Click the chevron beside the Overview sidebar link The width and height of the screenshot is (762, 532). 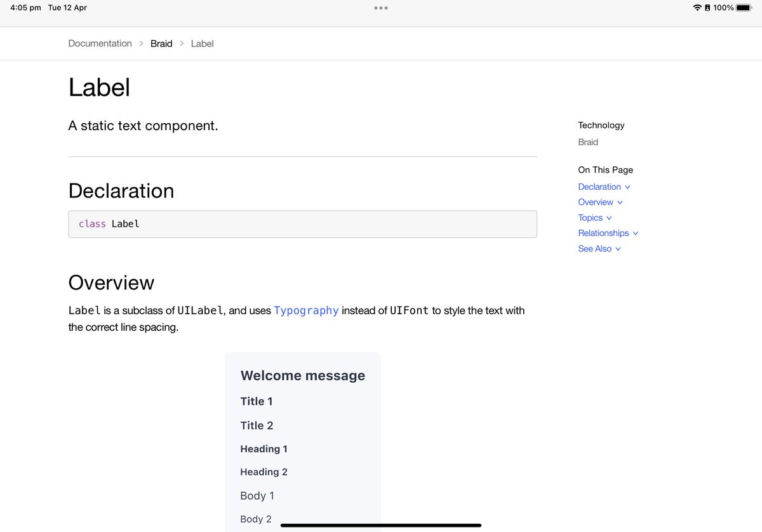click(x=620, y=203)
